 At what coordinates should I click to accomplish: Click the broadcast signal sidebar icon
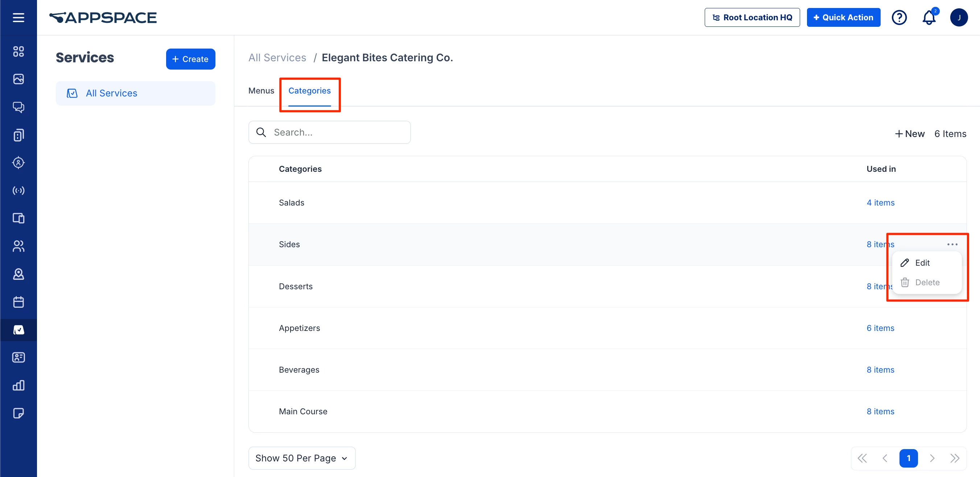pyautogui.click(x=18, y=190)
